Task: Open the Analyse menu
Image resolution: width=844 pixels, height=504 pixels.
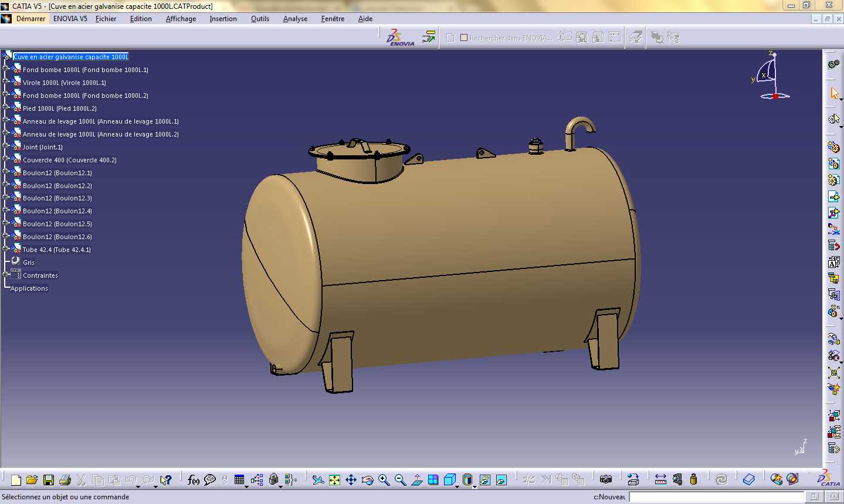Action: (296, 19)
